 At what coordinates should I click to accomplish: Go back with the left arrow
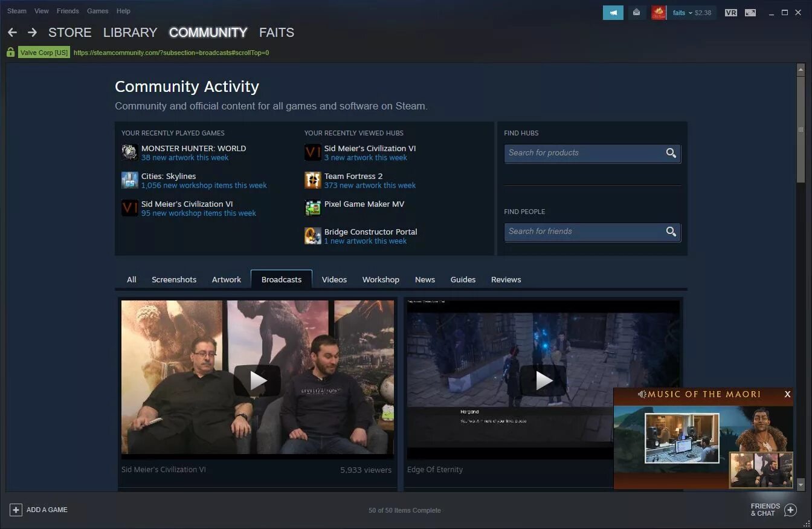click(x=12, y=33)
